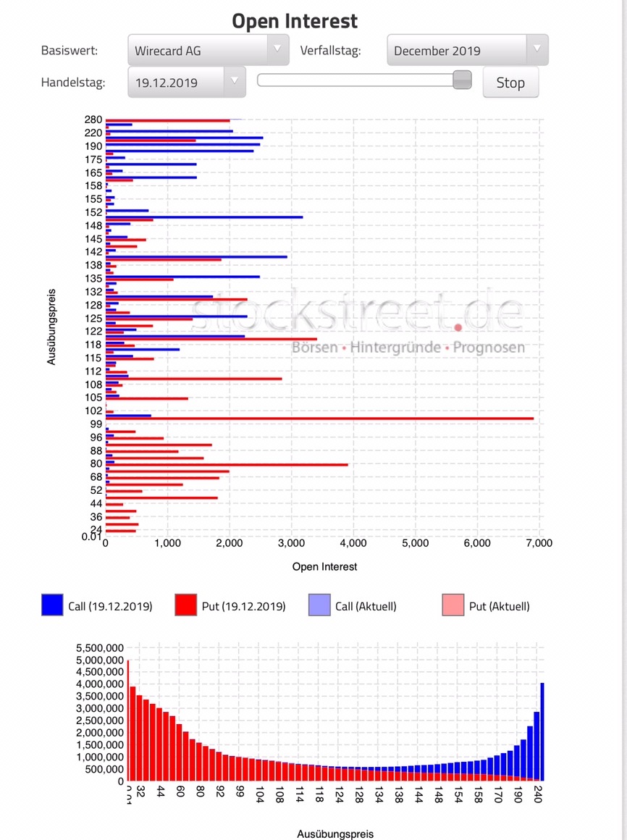Open the Handelstag date dropdown

click(235, 82)
